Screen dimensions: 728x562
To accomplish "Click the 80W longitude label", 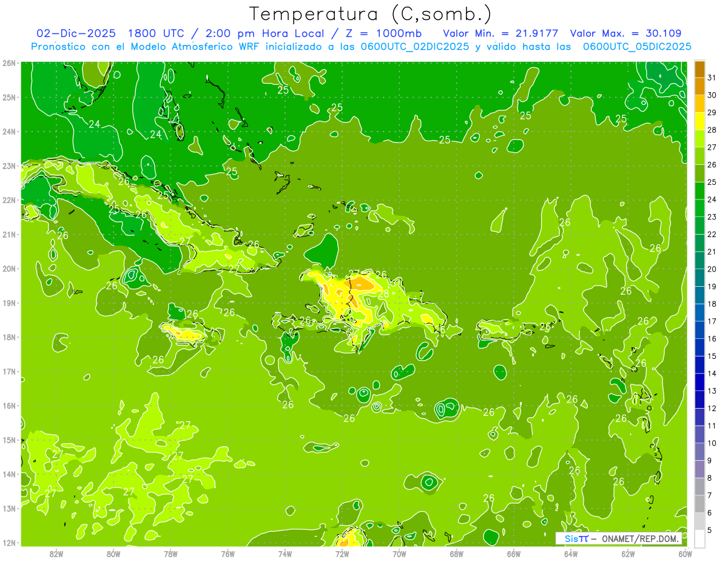I will click(x=113, y=554).
